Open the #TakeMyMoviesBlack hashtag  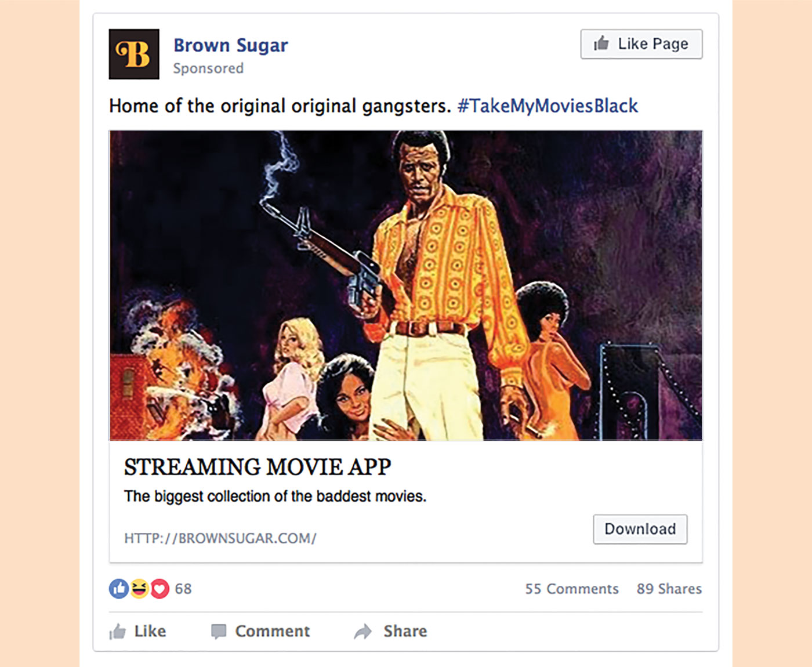548,106
